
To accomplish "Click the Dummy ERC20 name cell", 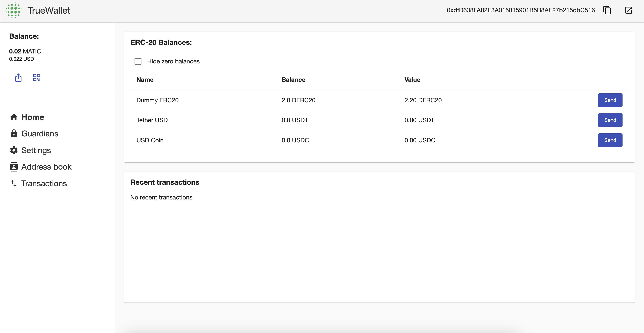I will click(x=158, y=100).
